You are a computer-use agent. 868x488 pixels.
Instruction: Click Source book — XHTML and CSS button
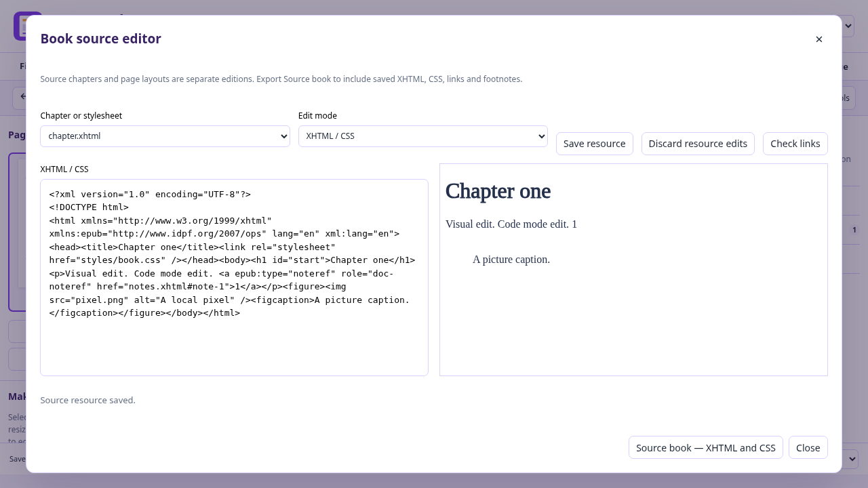706,447
